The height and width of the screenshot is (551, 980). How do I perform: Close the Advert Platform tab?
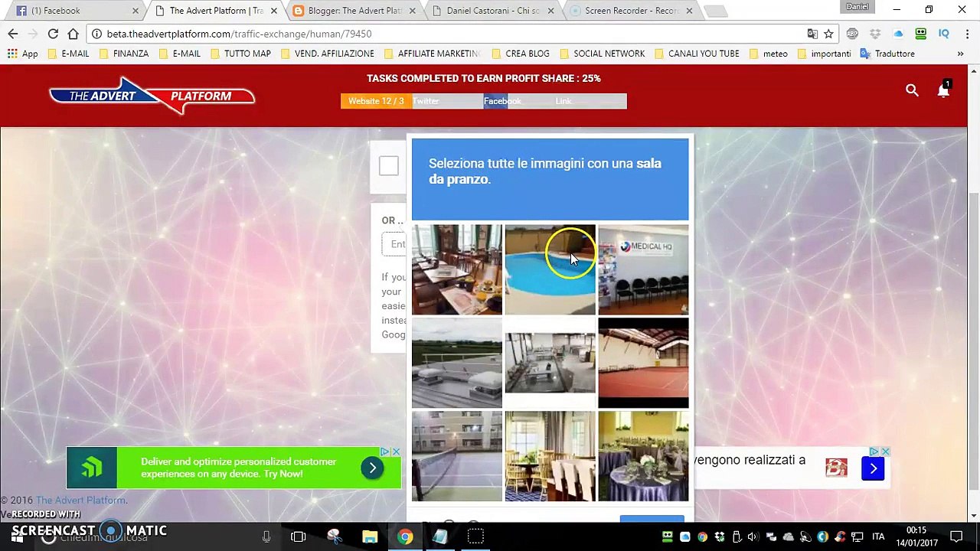pos(273,11)
